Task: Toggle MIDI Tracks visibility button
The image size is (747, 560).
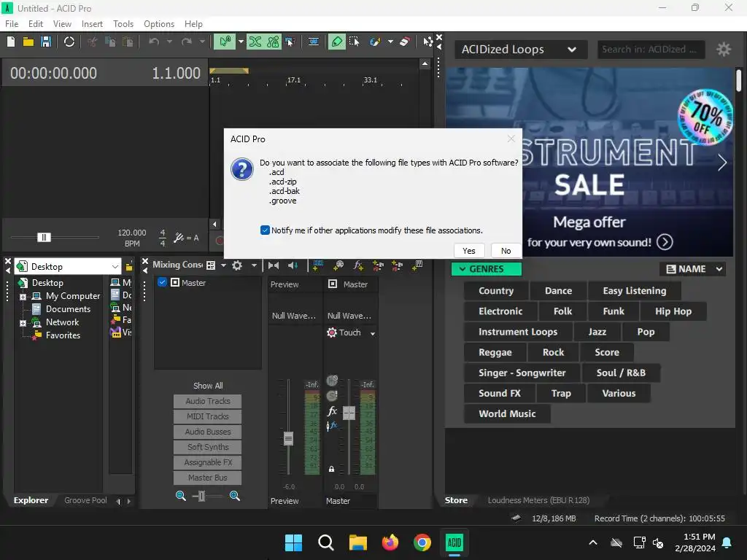Action: (x=208, y=416)
